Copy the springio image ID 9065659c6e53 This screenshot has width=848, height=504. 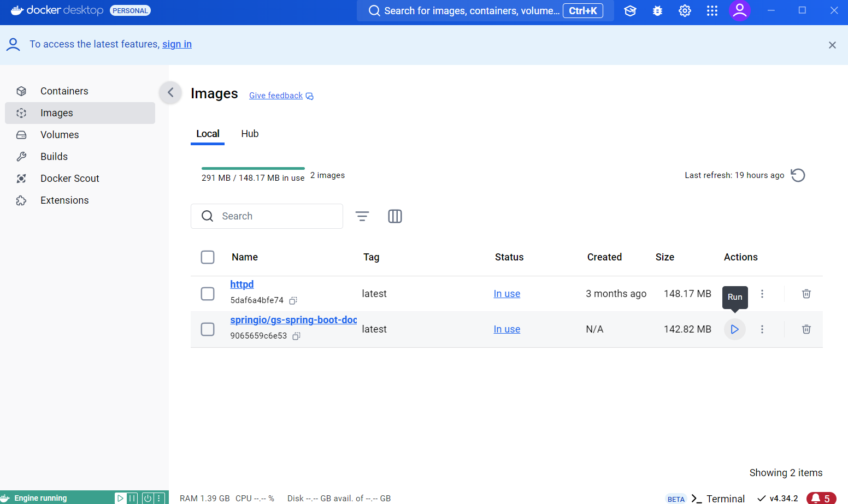297,336
